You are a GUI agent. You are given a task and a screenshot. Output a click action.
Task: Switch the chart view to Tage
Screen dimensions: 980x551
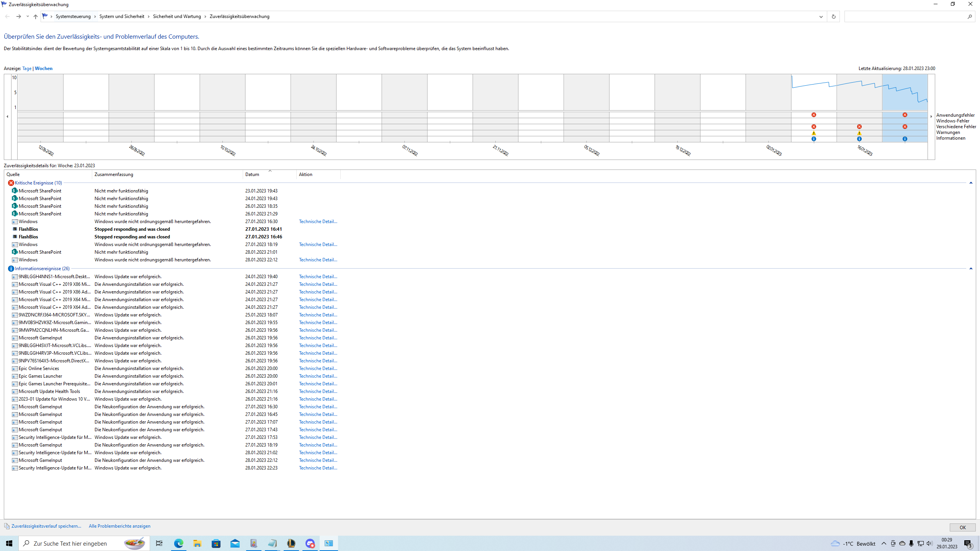click(27, 68)
